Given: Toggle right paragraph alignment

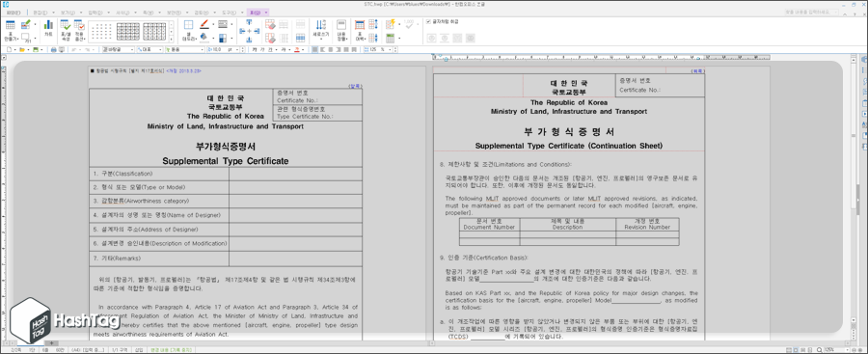Looking at the screenshot, I should tap(339, 50).
